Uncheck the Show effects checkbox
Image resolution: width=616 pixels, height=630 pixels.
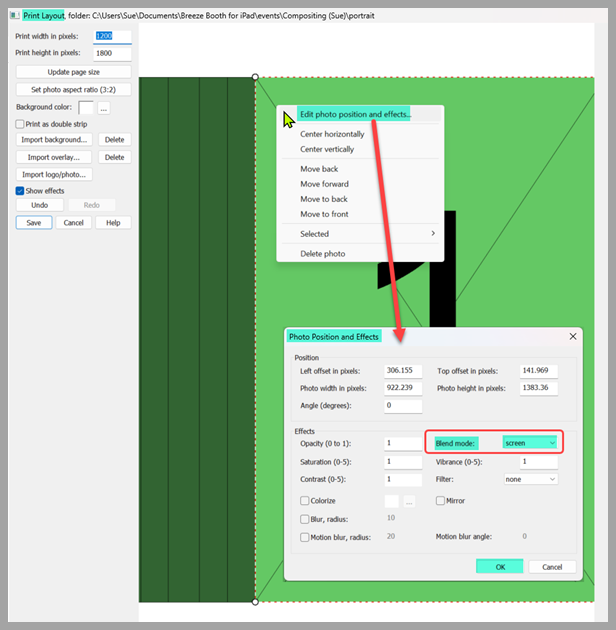point(20,190)
